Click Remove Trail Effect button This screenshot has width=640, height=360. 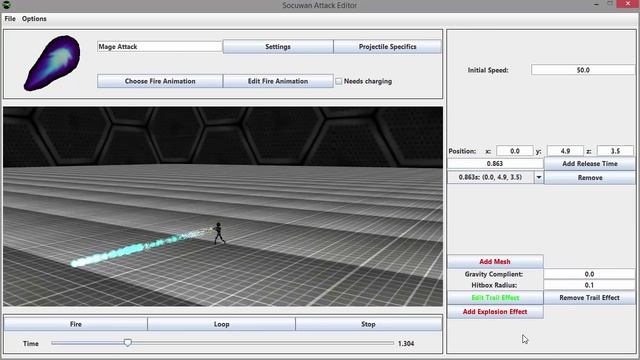click(x=589, y=298)
